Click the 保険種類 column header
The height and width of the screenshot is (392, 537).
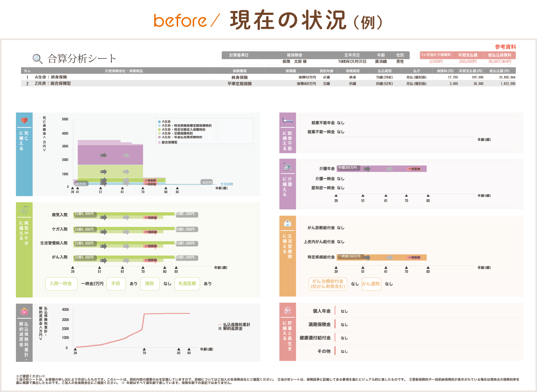coord(239,71)
